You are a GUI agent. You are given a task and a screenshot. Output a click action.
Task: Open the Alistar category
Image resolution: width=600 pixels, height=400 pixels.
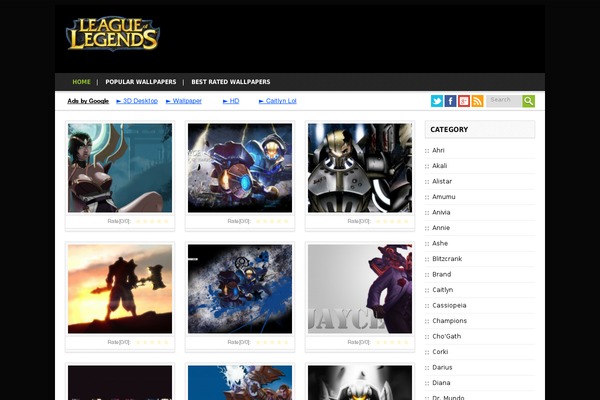pyautogui.click(x=442, y=181)
